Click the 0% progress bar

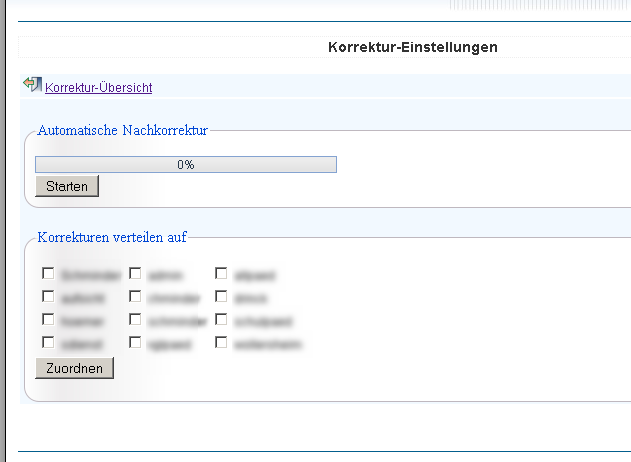(x=186, y=165)
